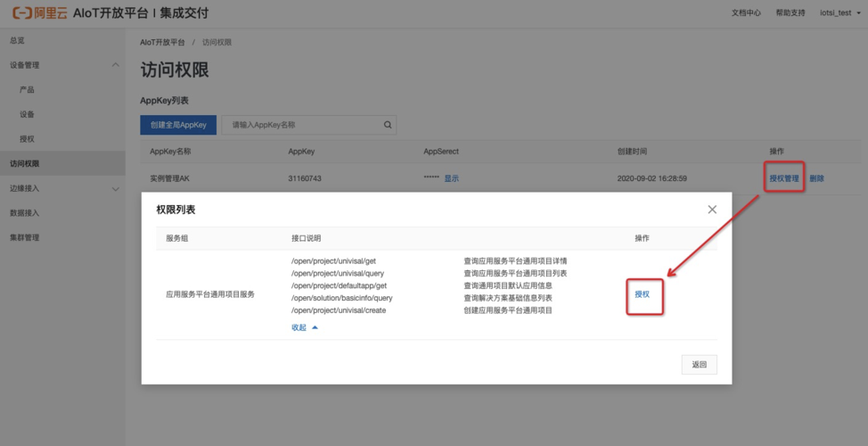The image size is (868, 446).
Task: Click 删除 for 实例管理AK
Action: click(x=816, y=178)
